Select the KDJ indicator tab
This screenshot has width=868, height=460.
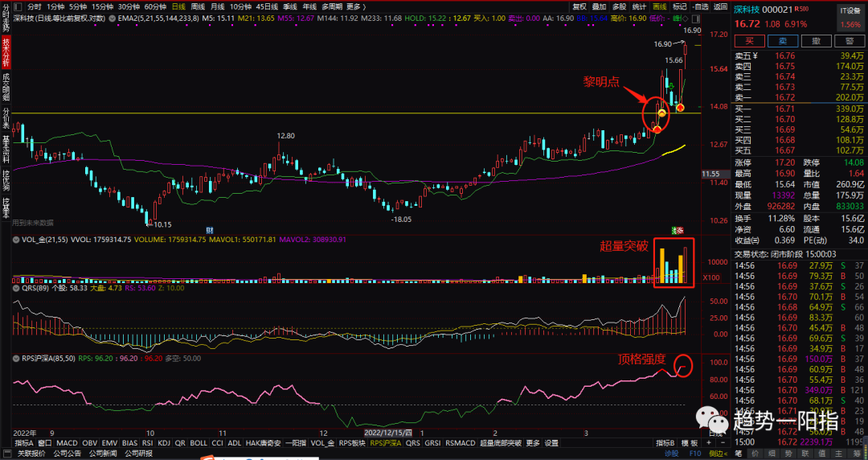click(164, 443)
